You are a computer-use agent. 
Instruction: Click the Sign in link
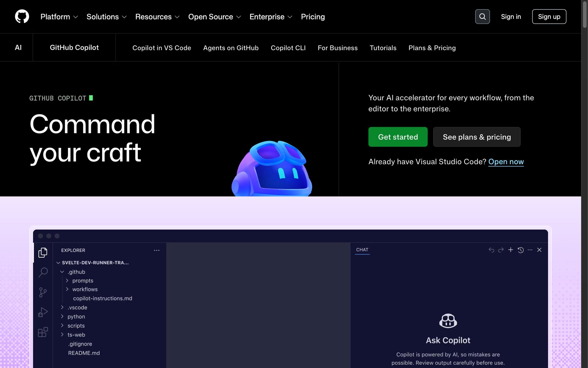coord(511,17)
